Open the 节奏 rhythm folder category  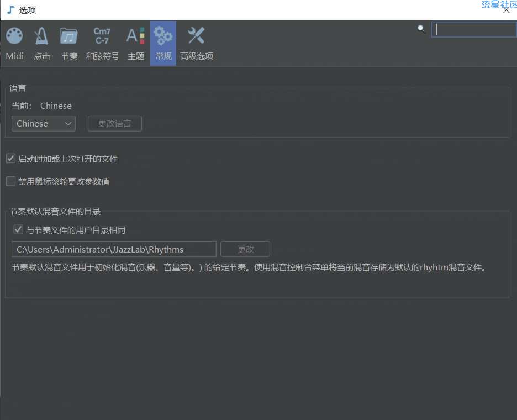click(69, 44)
